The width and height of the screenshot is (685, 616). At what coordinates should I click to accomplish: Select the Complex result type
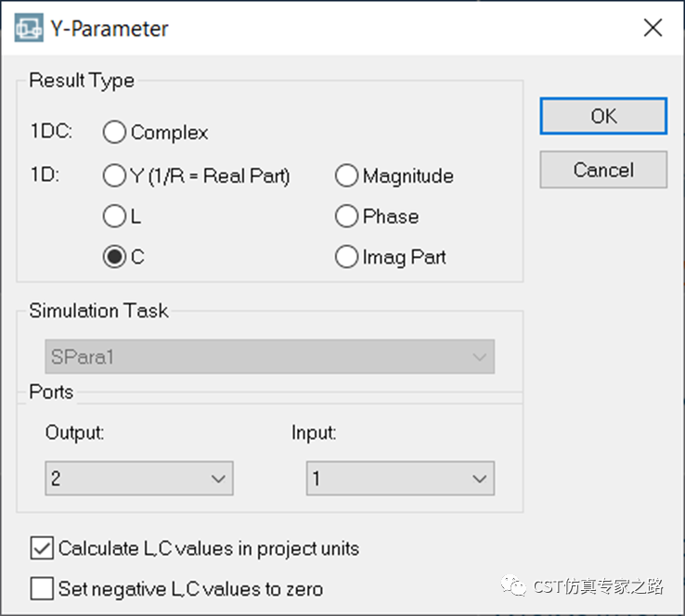(x=115, y=133)
